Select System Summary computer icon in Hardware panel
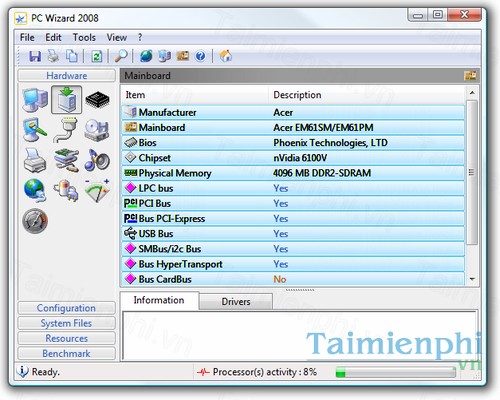Image resolution: width=500 pixels, height=400 pixels. click(35, 99)
